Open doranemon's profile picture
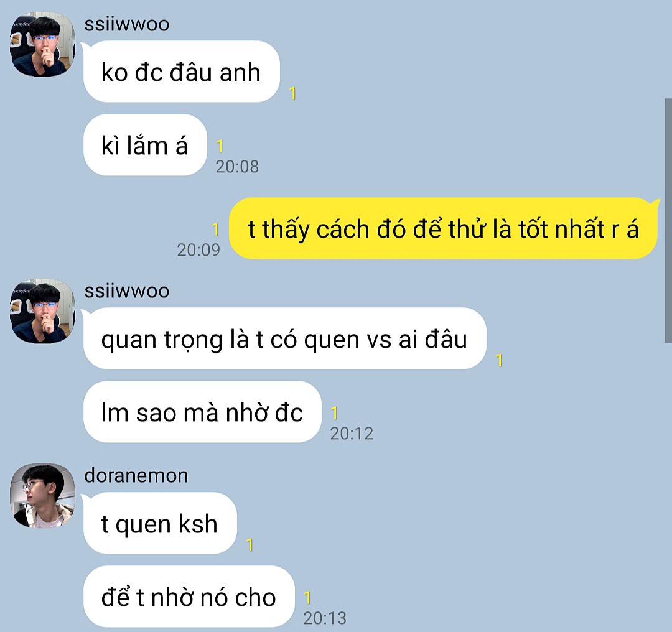The width and height of the screenshot is (672, 632). coord(42,495)
